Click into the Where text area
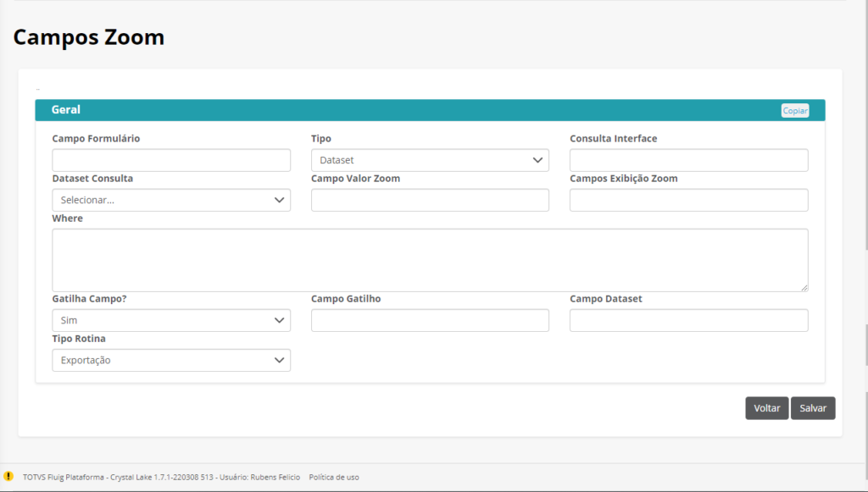The height and width of the screenshot is (492, 868). coord(430,260)
